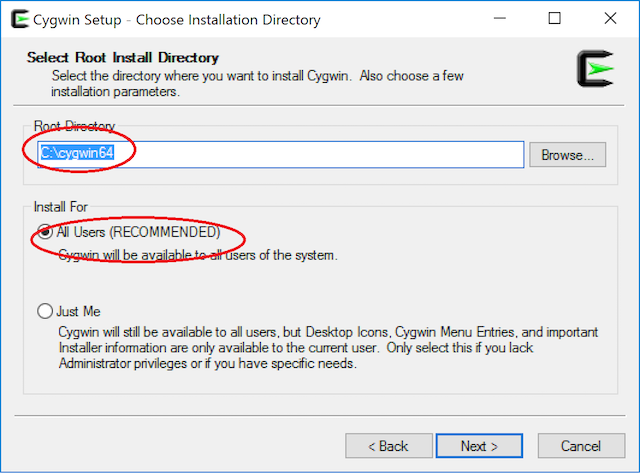Image resolution: width=640 pixels, height=474 pixels.
Task: Cancel the Cygwin installation
Action: coord(580,446)
